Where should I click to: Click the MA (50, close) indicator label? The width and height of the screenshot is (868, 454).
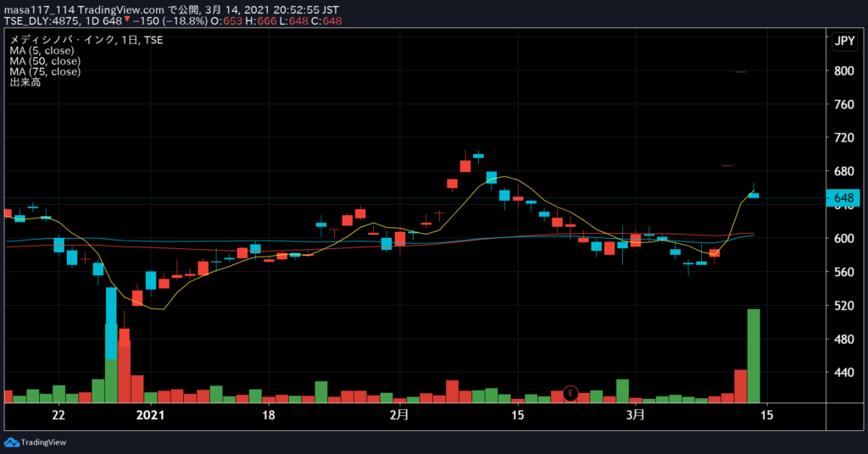pyautogui.click(x=45, y=61)
